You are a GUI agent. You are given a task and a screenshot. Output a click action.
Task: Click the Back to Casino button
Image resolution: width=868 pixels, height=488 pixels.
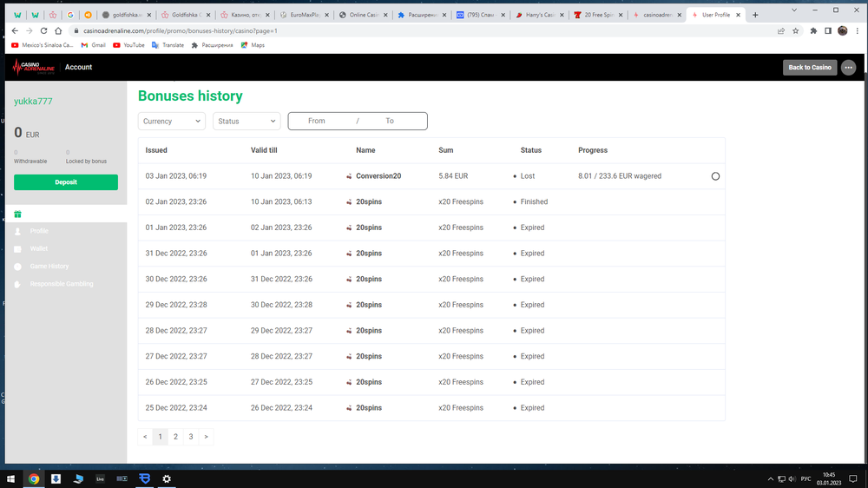coord(809,67)
